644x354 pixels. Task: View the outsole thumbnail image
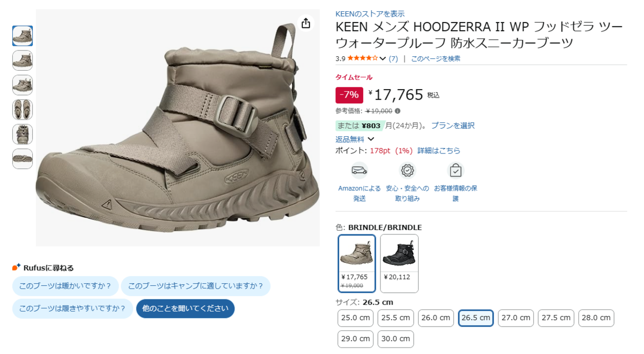pos(23,159)
